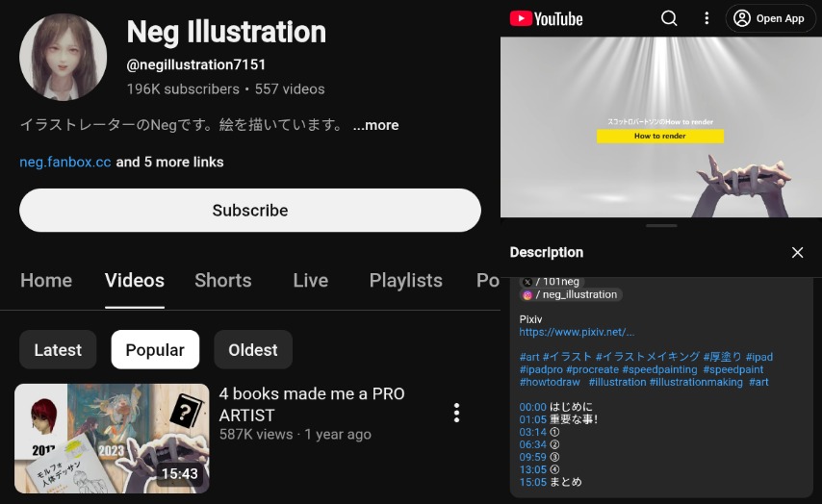822x504 pixels.
Task: Jump to timestamp 09:59
Action: (x=532, y=458)
